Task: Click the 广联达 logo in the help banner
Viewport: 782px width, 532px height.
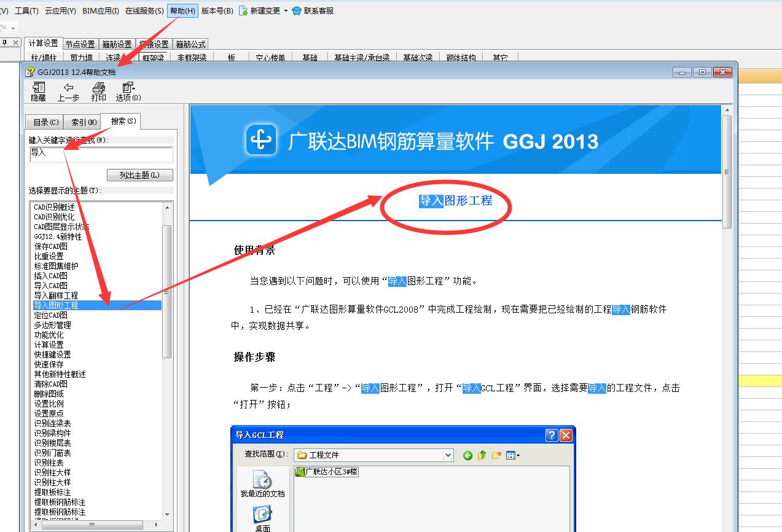Action: pyautogui.click(x=262, y=140)
